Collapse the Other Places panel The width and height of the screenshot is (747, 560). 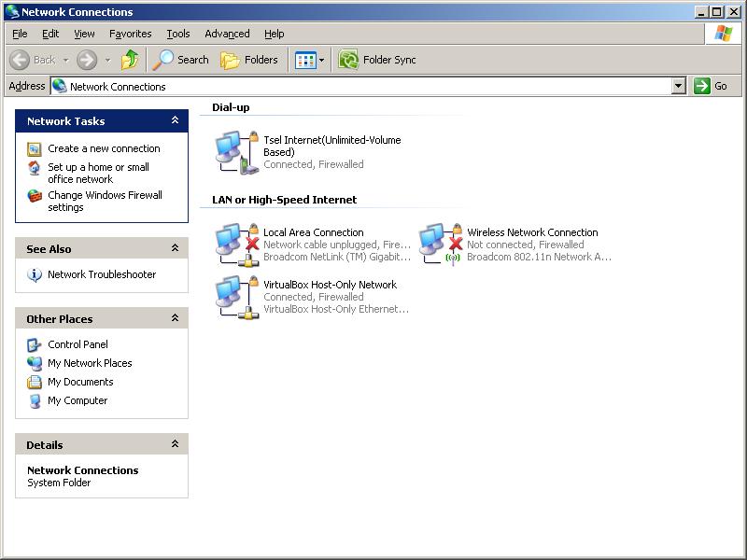(x=175, y=318)
